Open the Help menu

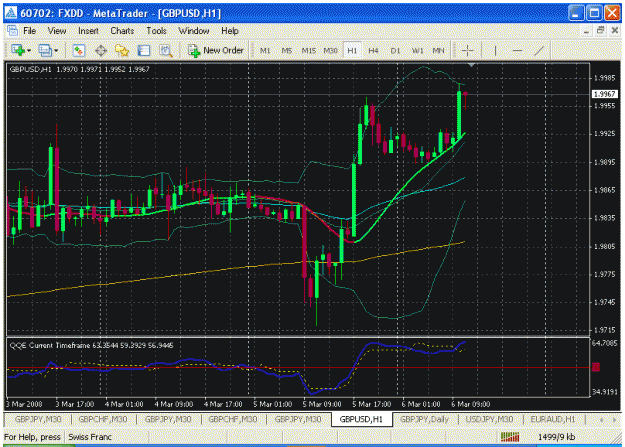coord(230,31)
